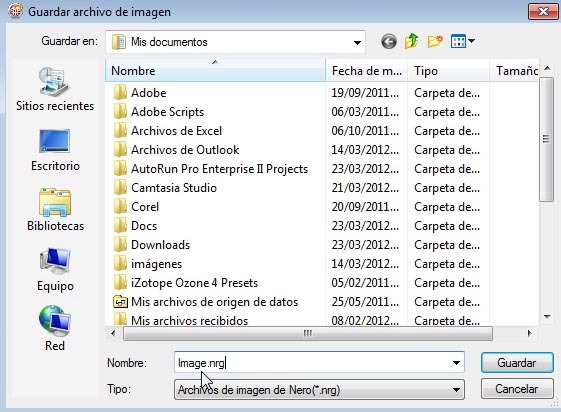Click the horizontal scrollbar thumb
The image size is (561, 412).
[308, 334]
